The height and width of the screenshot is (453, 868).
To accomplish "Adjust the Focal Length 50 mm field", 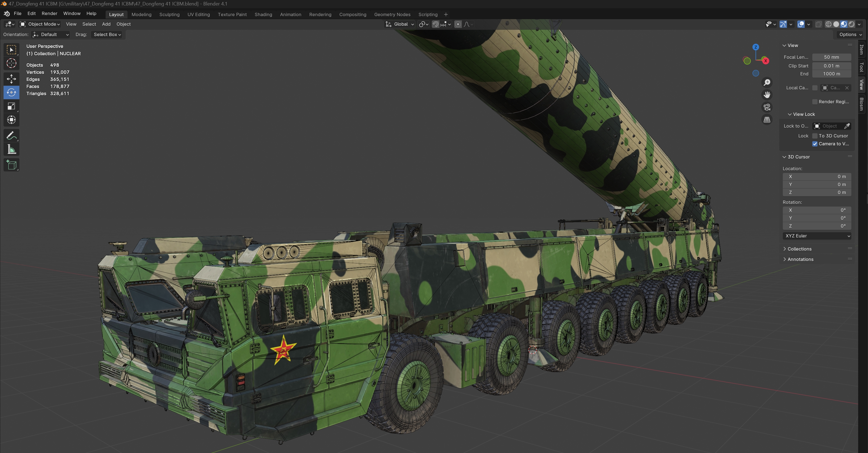I will [831, 57].
